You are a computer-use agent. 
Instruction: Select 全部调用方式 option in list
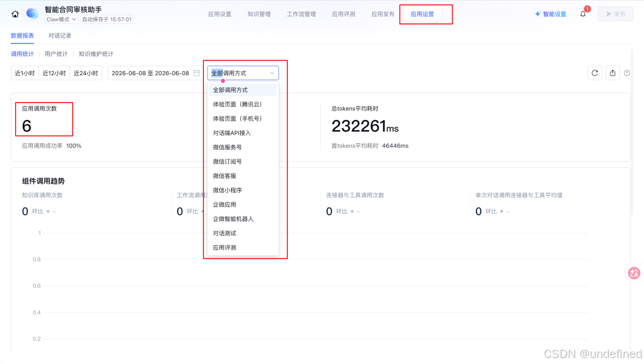pos(243,90)
